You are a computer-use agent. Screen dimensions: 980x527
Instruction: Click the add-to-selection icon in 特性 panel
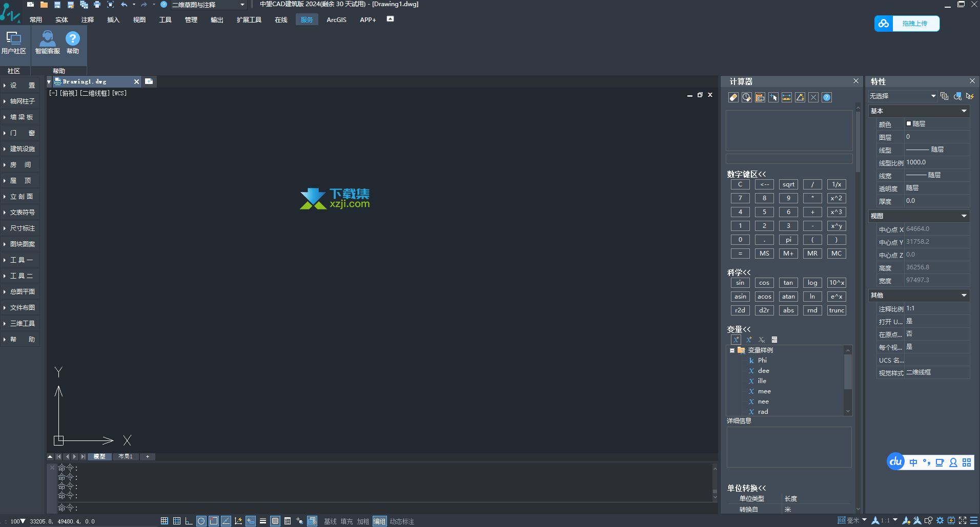tap(944, 96)
